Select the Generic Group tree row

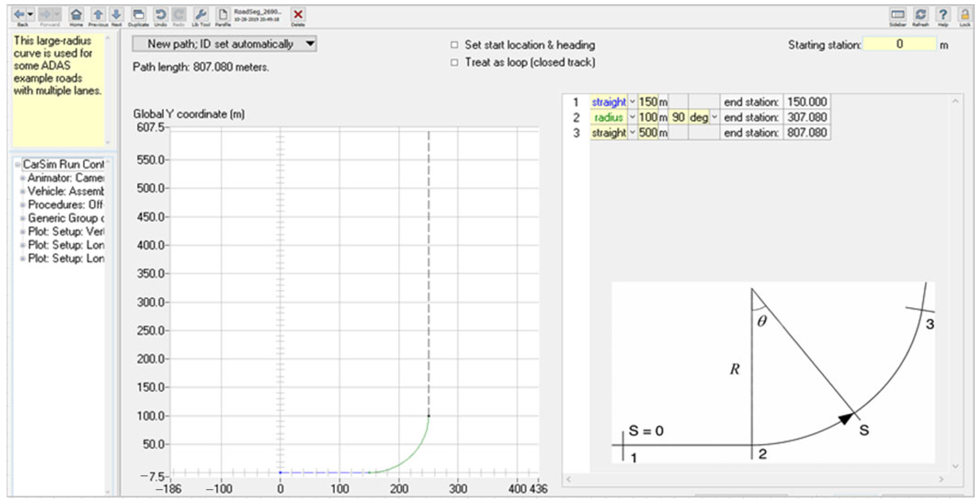[66, 218]
